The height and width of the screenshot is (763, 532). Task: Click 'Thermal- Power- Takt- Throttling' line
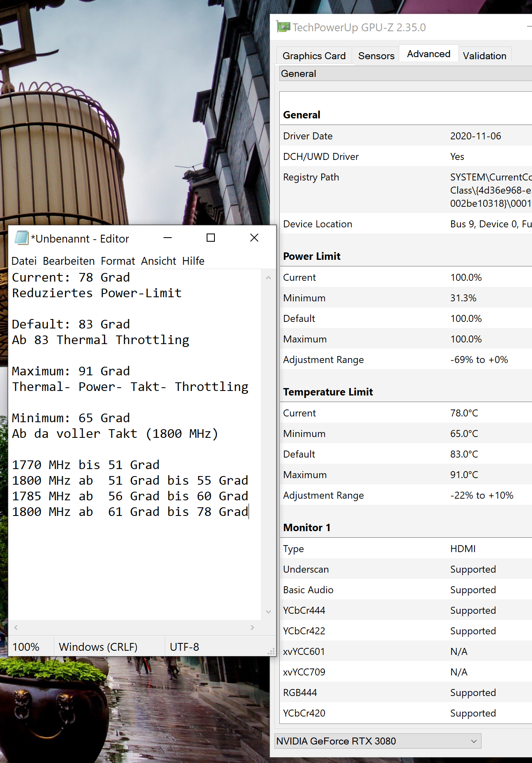point(130,387)
